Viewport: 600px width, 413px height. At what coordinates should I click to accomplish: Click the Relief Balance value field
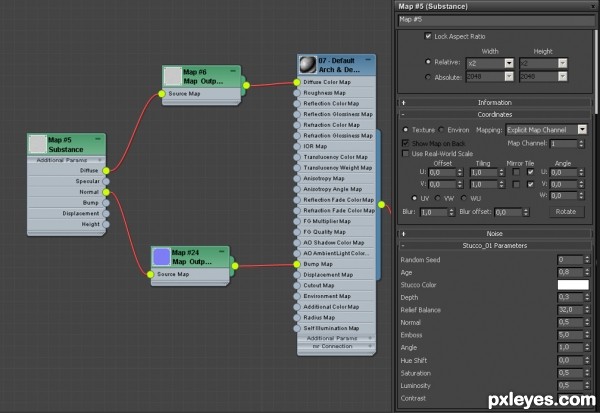(570, 310)
